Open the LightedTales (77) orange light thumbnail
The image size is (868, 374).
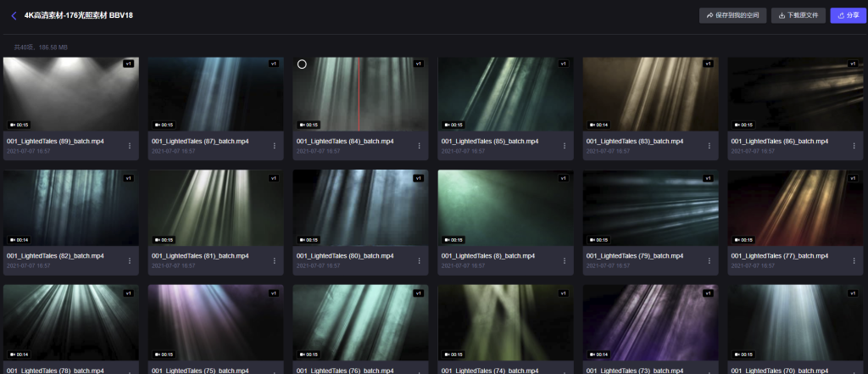(795, 207)
